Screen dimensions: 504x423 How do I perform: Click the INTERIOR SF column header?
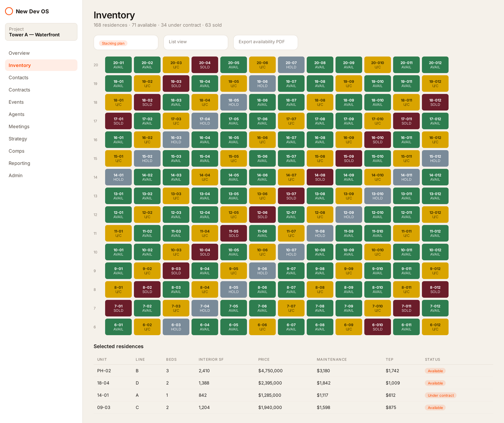click(x=211, y=359)
